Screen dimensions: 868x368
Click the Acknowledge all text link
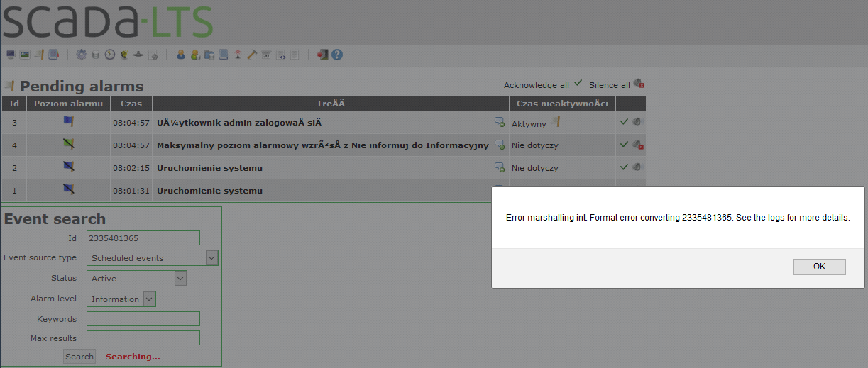click(x=537, y=85)
